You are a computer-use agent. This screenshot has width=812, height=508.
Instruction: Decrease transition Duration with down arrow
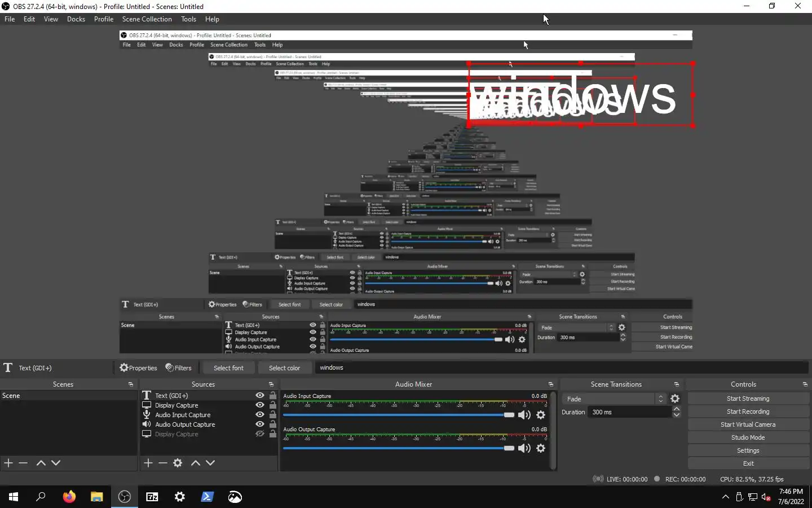coord(677,415)
